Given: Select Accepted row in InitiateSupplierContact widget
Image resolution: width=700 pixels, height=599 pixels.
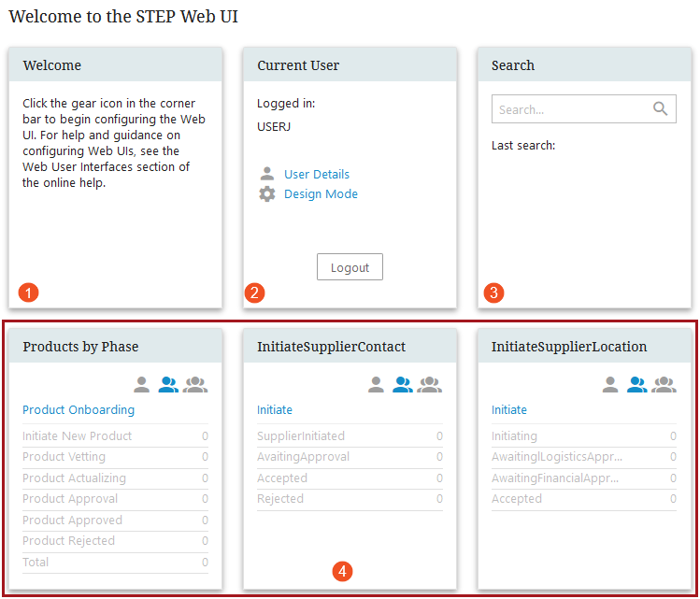Looking at the screenshot, I should (350, 478).
